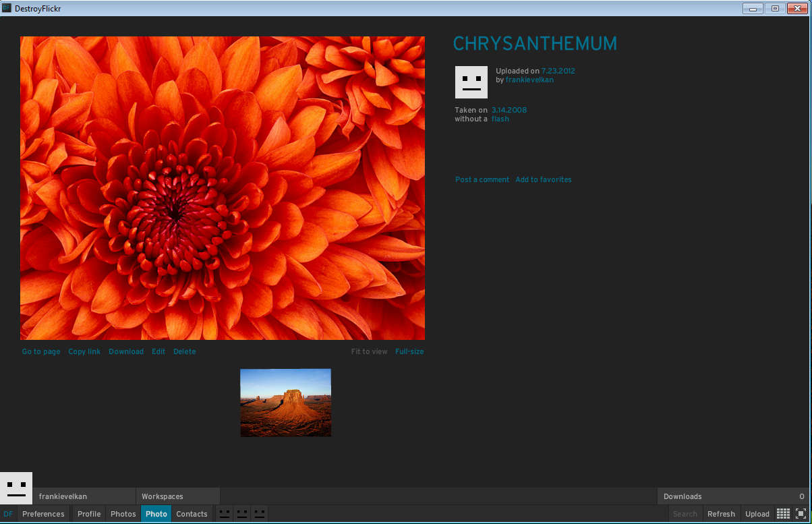Image resolution: width=812 pixels, height=524 pixels.
Task: Select the desert landscape thumbnail
Action: click(285, 403)
